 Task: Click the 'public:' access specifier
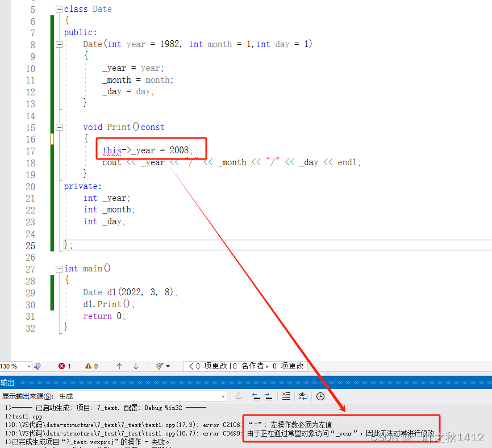80,32
